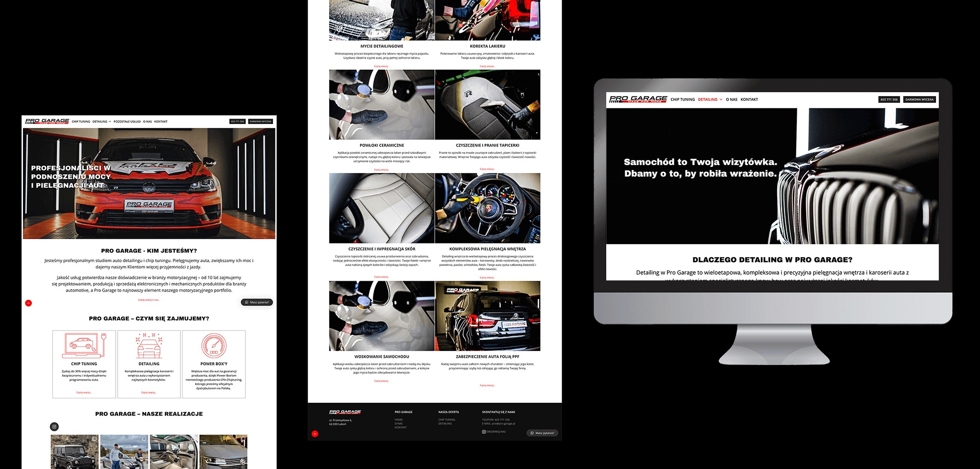Click the red scroll-to-top arrow button
The image size is (980, 469).
click(29, 303)
